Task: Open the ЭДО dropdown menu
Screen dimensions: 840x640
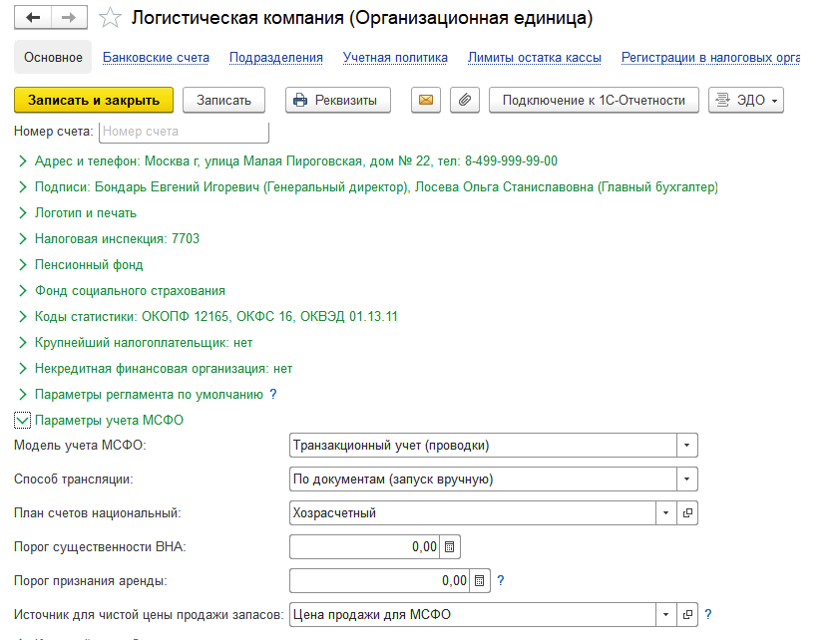Action: [745, 100]
